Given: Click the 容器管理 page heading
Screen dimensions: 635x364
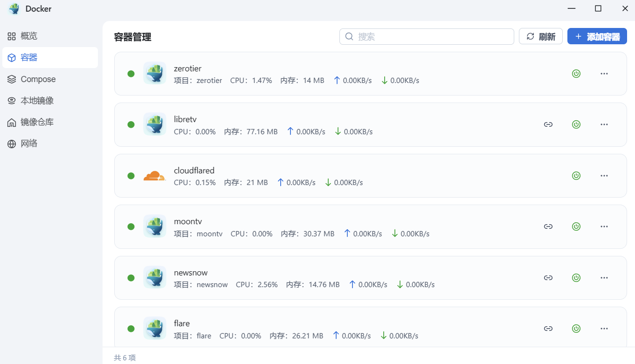Looking at the screenshot, I should click(132, 37).
